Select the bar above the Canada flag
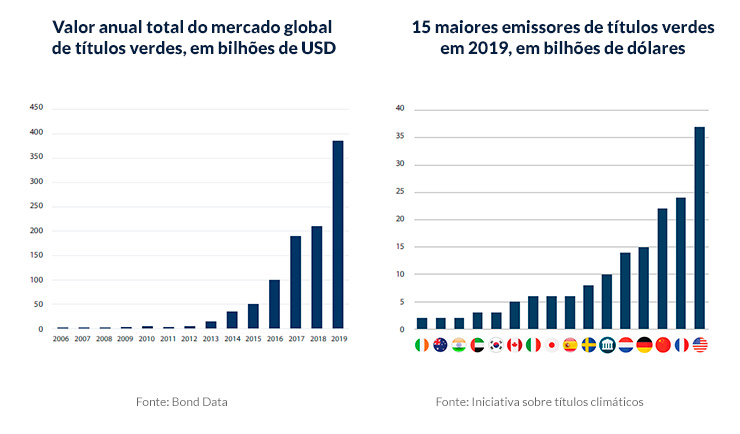The image size is (740, 434). pyautogui.click(x=514, y=315)
